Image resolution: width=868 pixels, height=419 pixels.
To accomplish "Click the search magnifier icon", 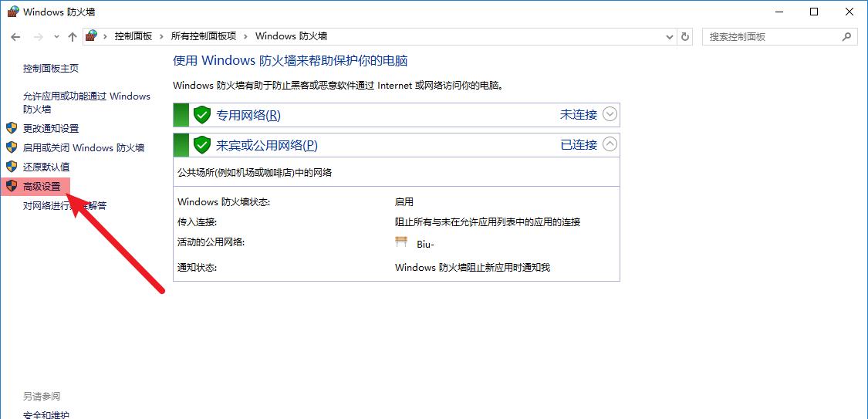I will 846,36.
